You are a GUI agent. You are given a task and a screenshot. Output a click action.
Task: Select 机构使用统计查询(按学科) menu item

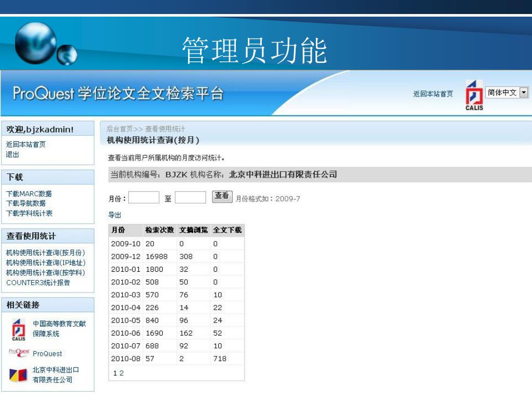click(46, 272)
